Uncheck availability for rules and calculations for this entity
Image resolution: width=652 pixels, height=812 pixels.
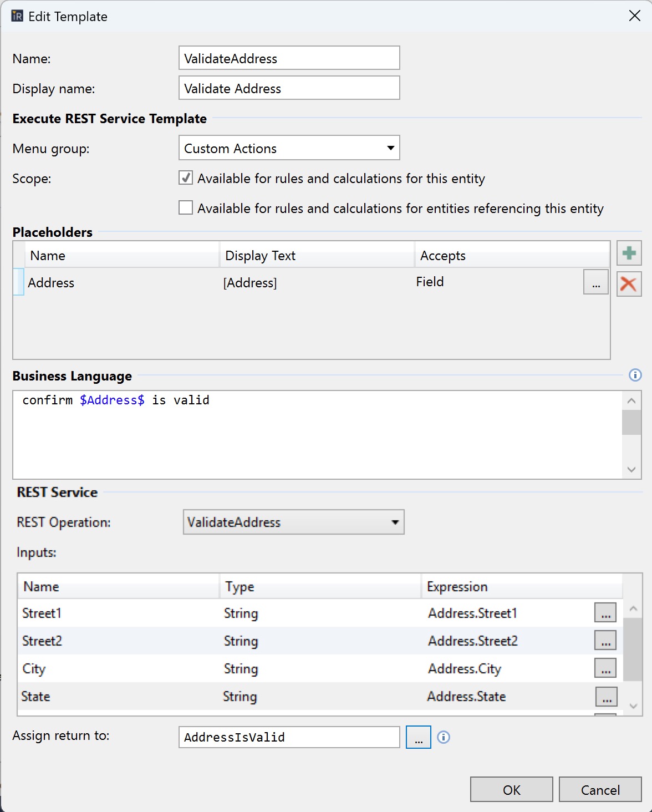(186, 178)
